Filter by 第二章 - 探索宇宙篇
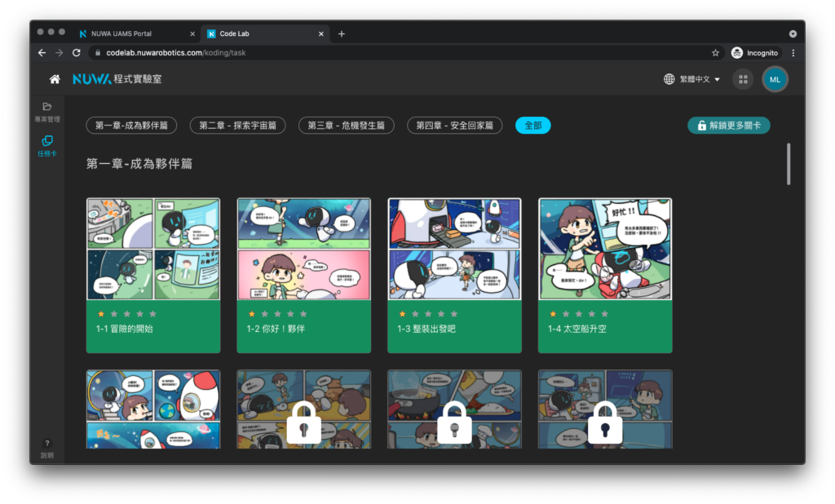The height and width of the screenshot is (504, 835). tap(237, 126)
